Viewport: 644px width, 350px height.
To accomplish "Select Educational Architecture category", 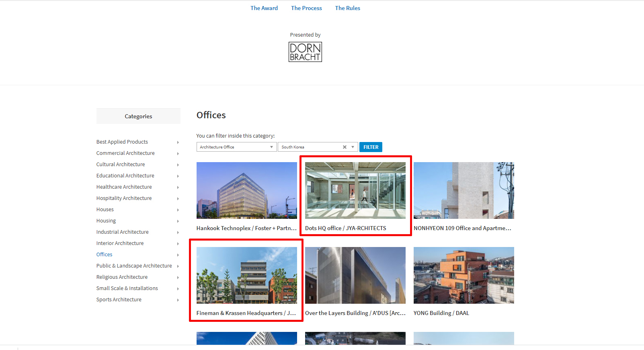I will pyautogui.click(x=125, y=175).
